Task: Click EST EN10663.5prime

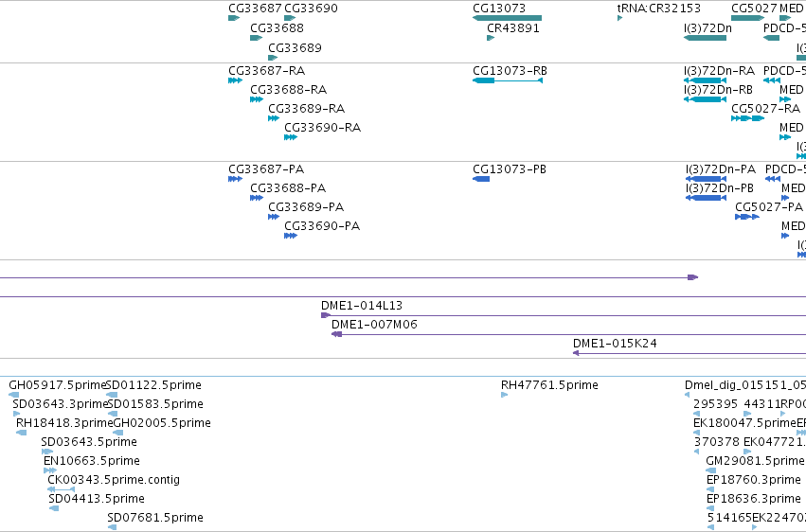Action: coord(50,470)
